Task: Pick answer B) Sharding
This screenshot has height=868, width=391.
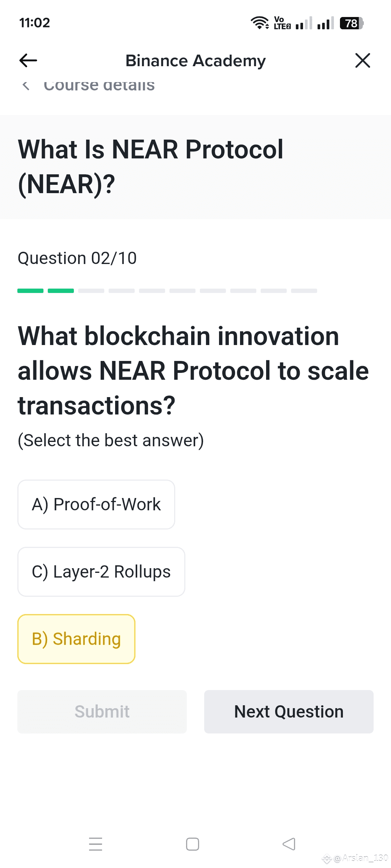Action: [x=76, y=639]
